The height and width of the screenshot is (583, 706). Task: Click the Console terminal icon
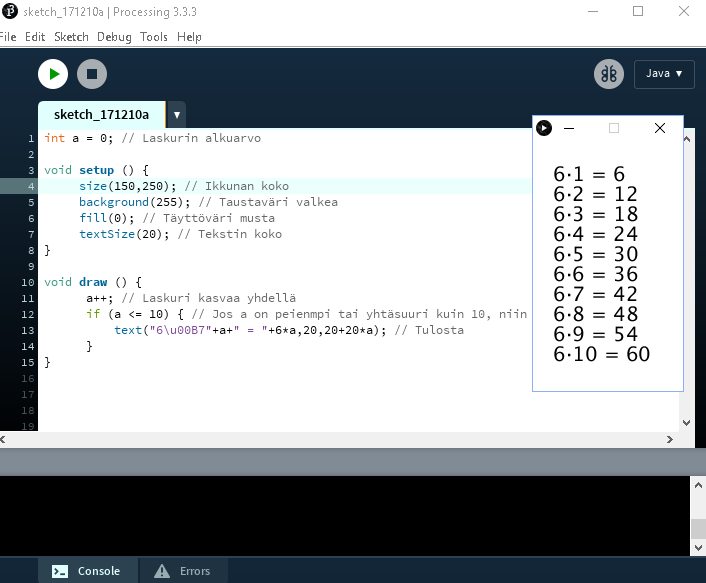pyautogui.click(x=60, y=571)
